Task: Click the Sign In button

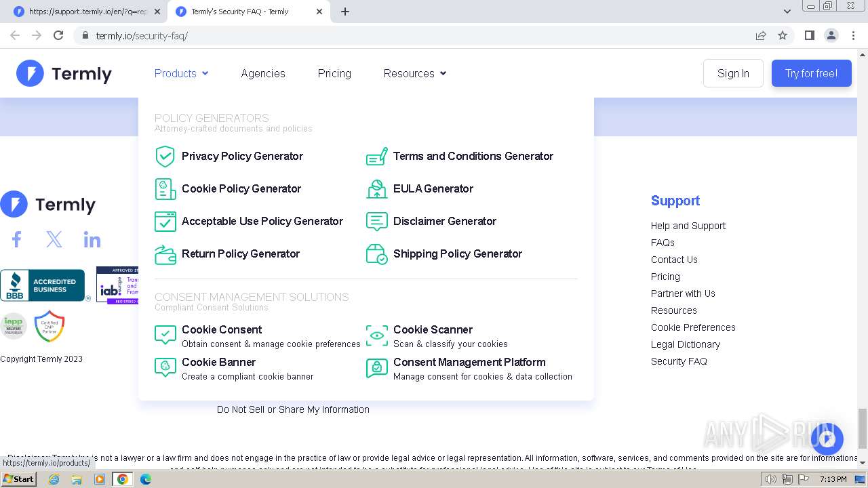Action: pyautogui.click(x=733, y=73)
